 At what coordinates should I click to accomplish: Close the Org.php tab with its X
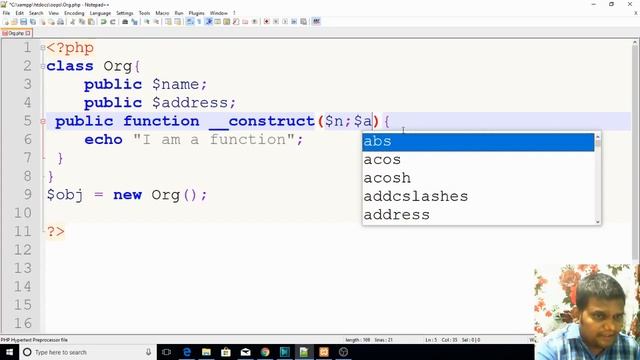[28, 33]
